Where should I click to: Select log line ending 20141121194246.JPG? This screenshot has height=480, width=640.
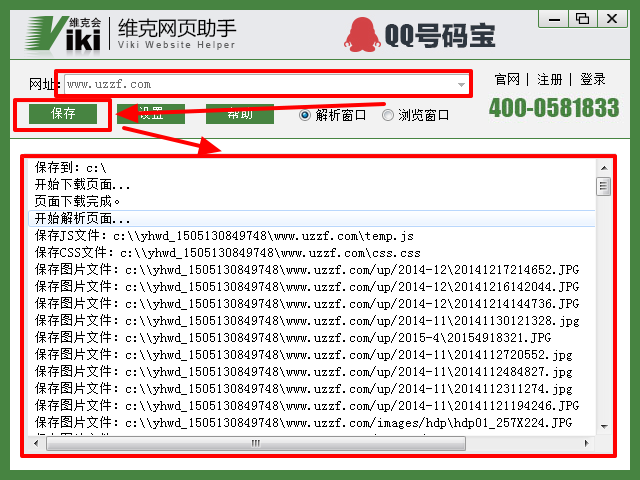coord(312,406)
